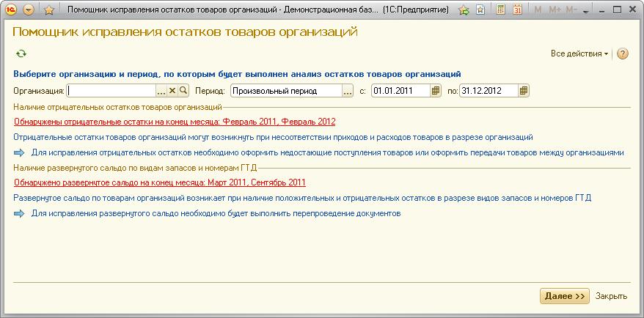Open selection list for Организация field

coord(161,90)
